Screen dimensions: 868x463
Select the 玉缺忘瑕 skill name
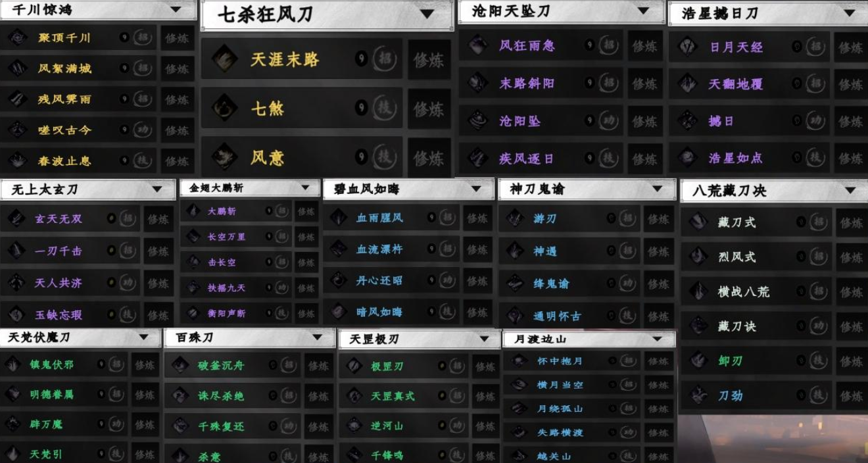[58, 315]
